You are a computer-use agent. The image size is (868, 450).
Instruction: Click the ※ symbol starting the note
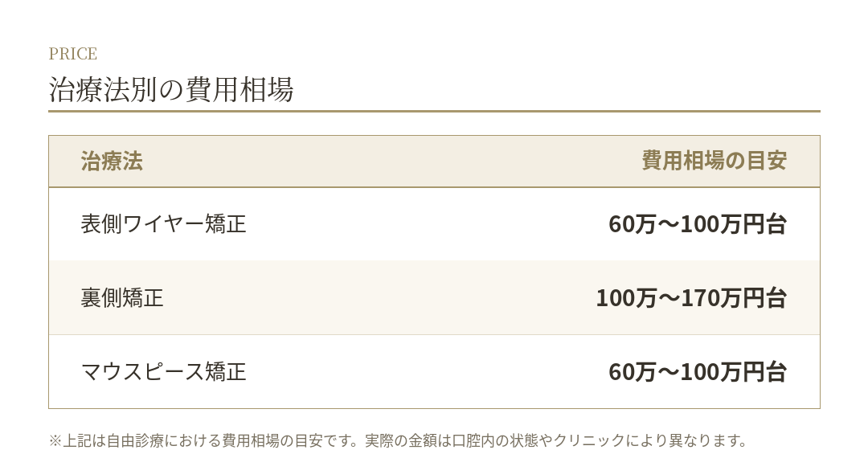pos(55,440)
